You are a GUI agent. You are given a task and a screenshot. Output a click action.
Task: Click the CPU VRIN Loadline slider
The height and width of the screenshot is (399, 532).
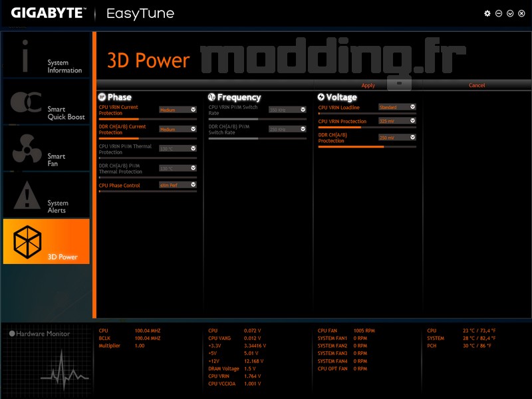point(367,113)
